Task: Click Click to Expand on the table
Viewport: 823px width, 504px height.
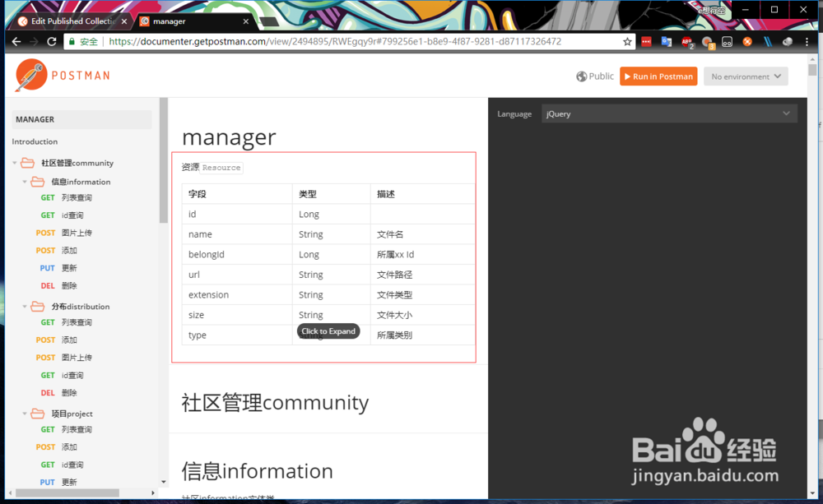Action: pos(328,331)
